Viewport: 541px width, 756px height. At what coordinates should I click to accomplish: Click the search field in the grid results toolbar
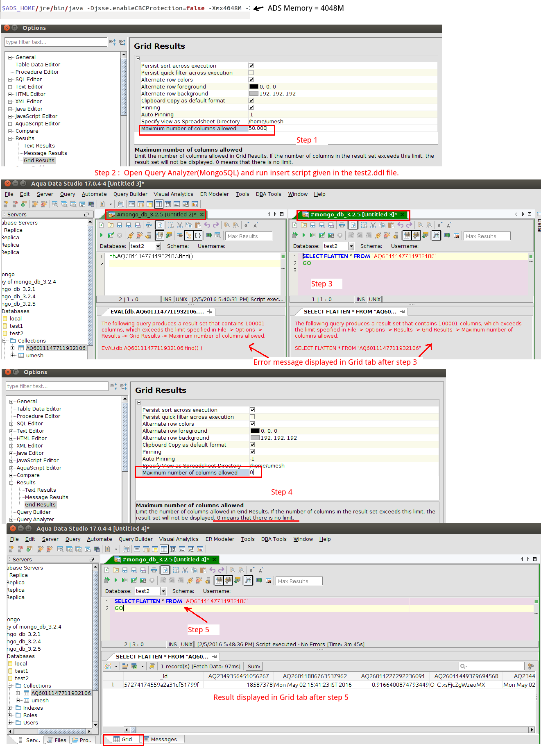click(x=491, y=666)
